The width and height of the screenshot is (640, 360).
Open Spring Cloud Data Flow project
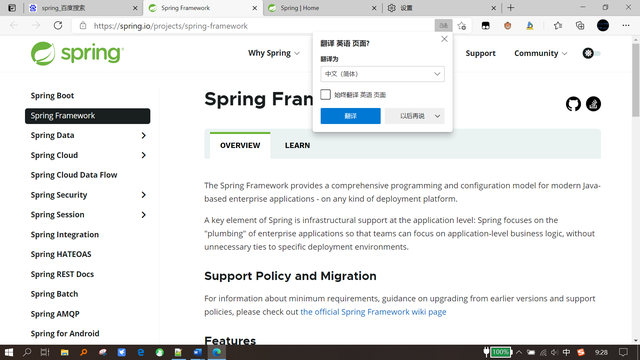point(74,175)
